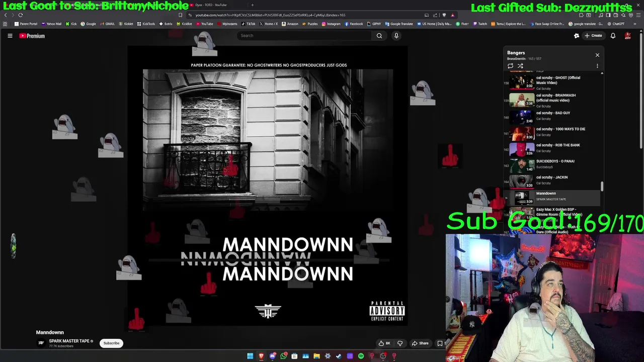Open account avatar menu on YouTube

pyautogui.click(x=627, y=36)
